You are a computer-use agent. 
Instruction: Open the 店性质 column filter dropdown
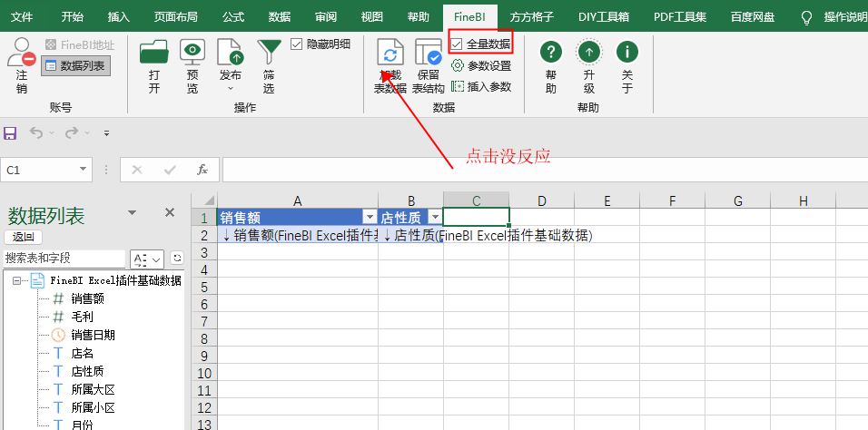pyautogui.click(x=435, y=217)
